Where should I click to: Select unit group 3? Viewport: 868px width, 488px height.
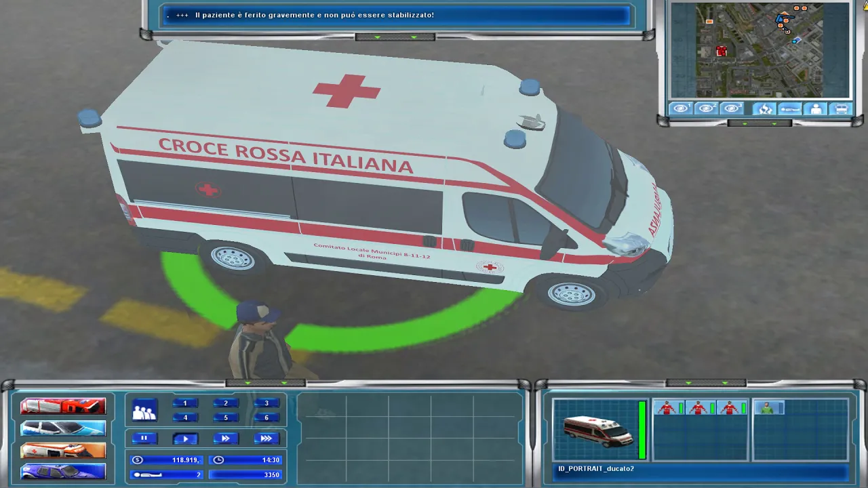[x=267, y=403]
